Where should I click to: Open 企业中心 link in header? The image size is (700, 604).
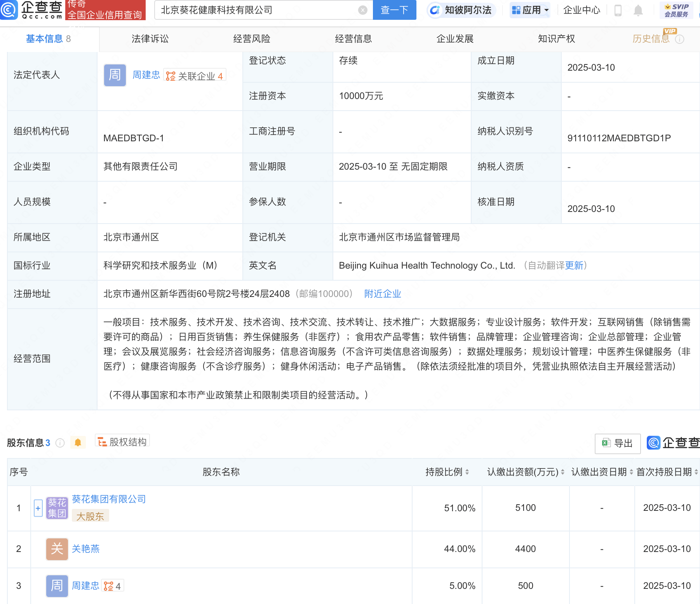[x=582, y=10]
